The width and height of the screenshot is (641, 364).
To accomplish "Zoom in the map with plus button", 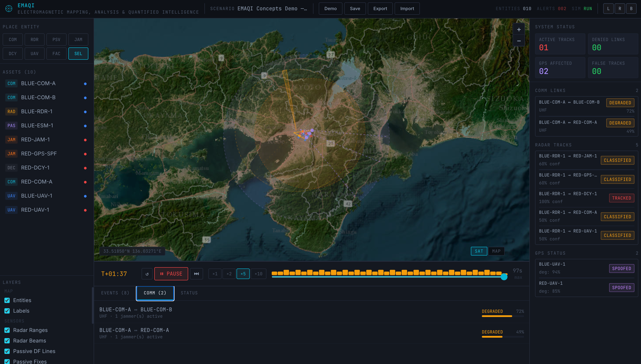I will tap(519, 29).
